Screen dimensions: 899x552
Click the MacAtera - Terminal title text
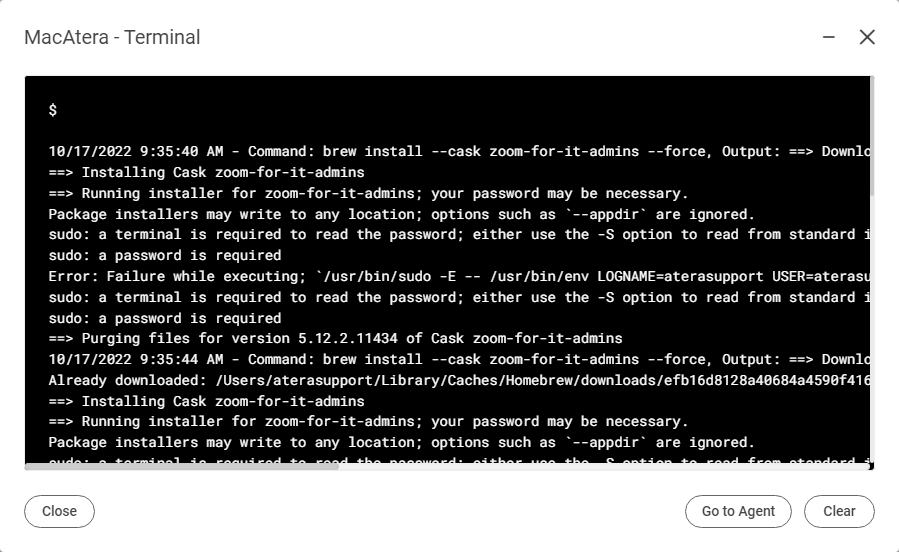112,37
